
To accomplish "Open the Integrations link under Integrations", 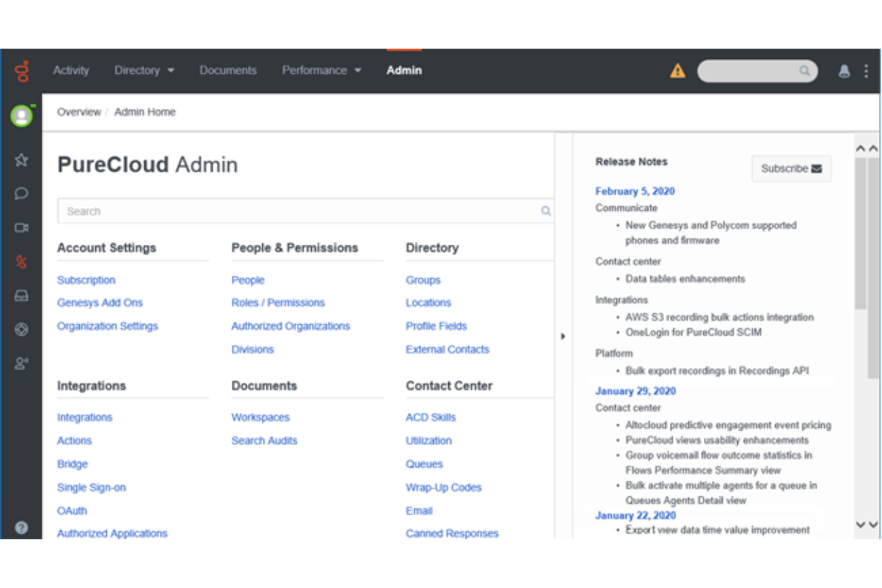I will click(85, 417).
